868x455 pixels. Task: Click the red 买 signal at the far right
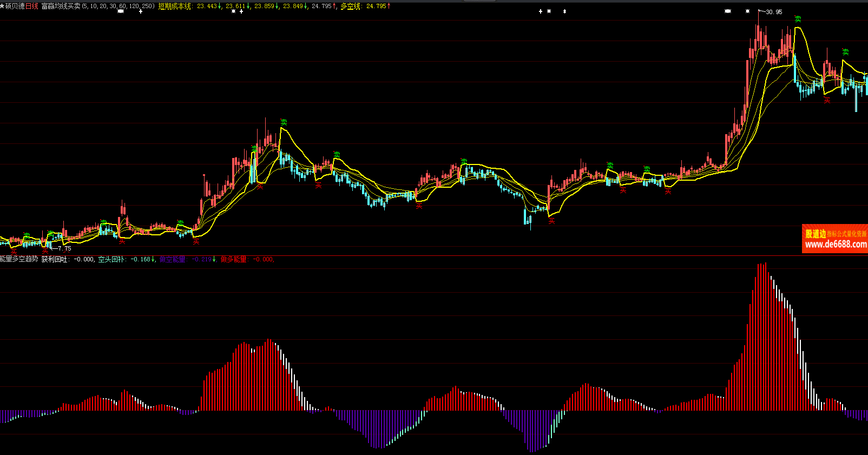pos(826,100)
